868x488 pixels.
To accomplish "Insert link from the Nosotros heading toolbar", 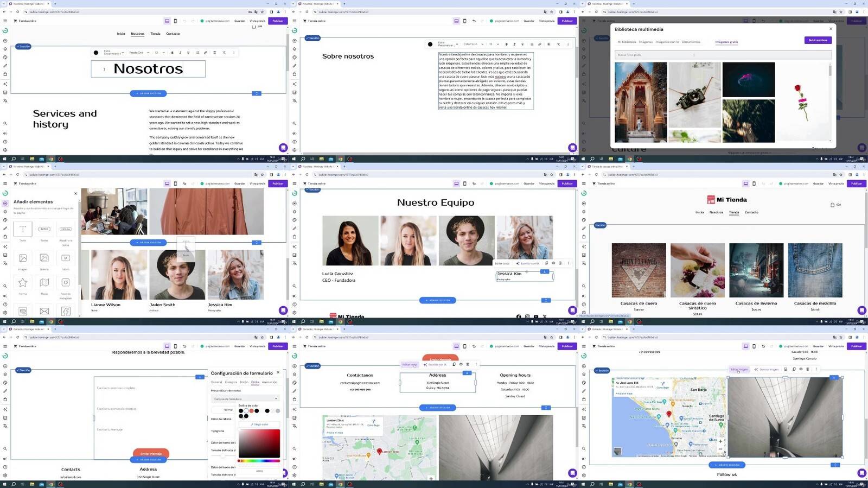I will 206,53.
